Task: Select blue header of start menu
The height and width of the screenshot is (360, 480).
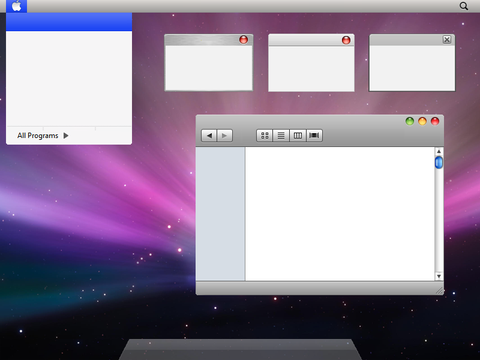Action: [69, 22]
